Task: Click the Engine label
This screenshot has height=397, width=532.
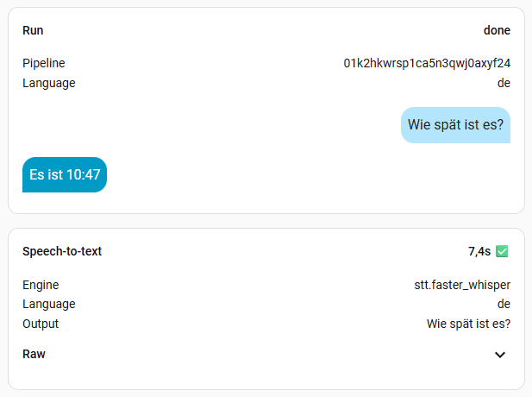Action: point(41,285)
